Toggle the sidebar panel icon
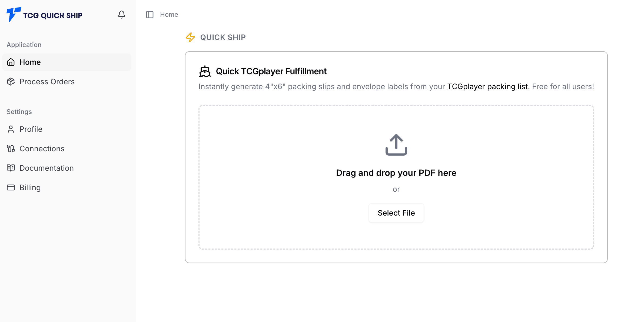 click(150, 15)
